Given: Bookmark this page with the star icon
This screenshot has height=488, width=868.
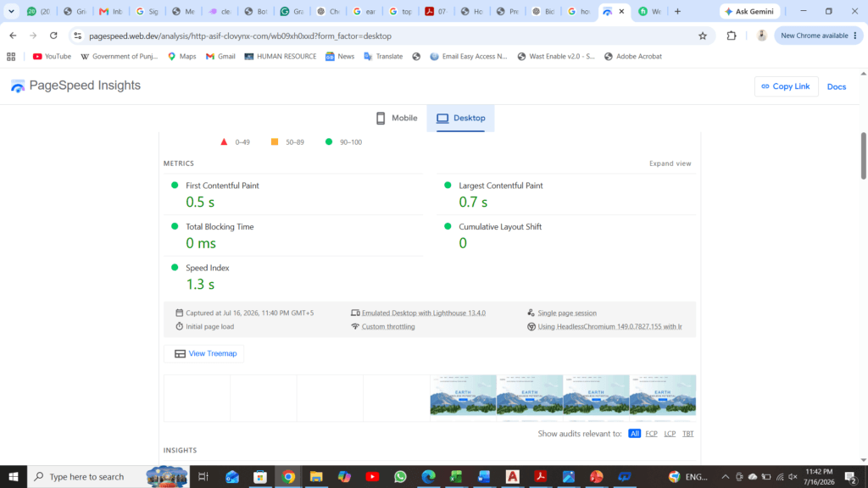Looking at the screenshot, I should tap(703, 36).
